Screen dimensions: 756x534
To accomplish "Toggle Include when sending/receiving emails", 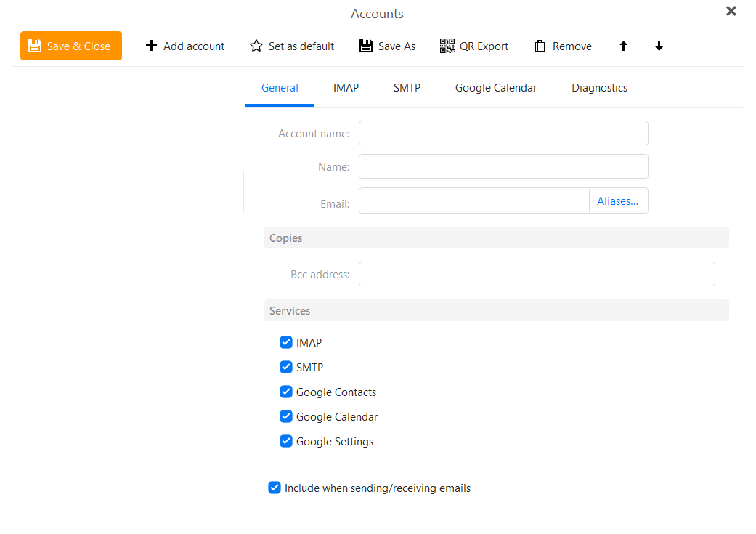I will (275, 488).
